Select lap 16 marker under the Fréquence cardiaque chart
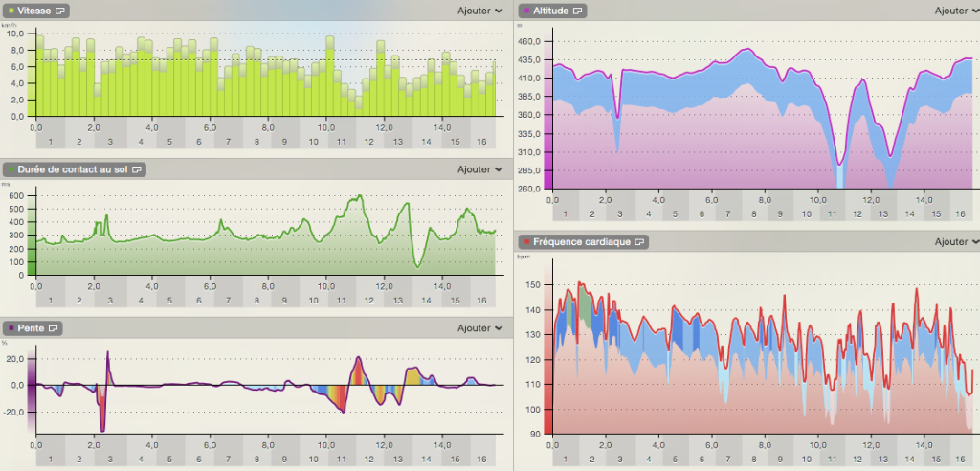 [960, 460]
